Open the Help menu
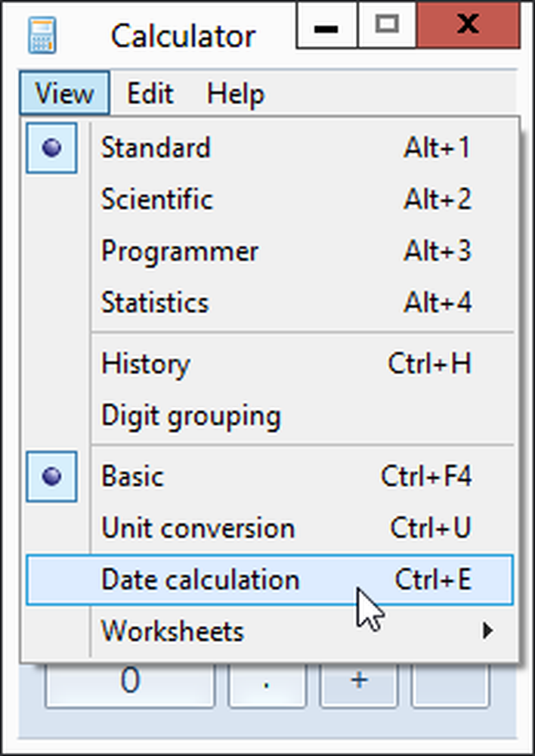 [x=235, y=94]
